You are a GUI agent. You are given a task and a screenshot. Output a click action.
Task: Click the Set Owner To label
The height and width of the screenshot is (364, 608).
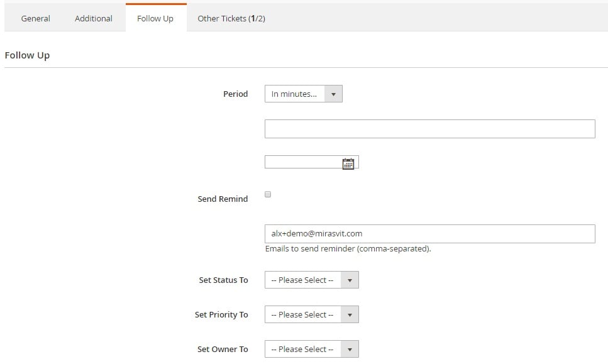(x=223, y=349)
